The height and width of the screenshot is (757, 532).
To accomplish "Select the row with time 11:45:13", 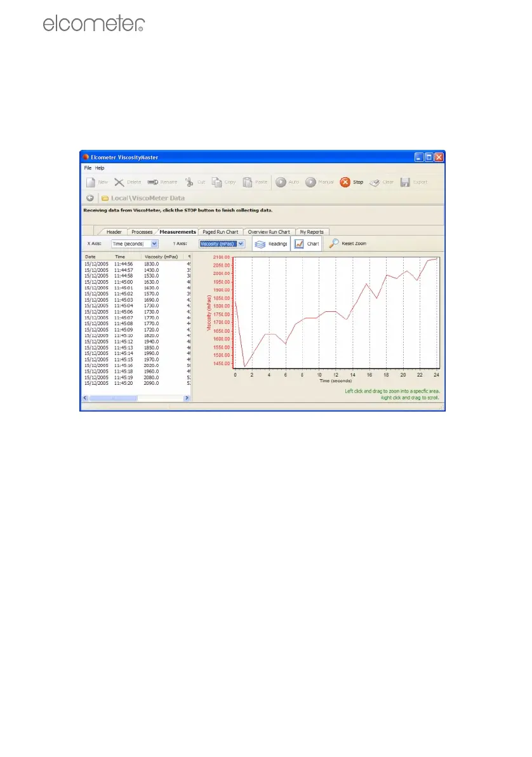I will click(x=137, y=347).
